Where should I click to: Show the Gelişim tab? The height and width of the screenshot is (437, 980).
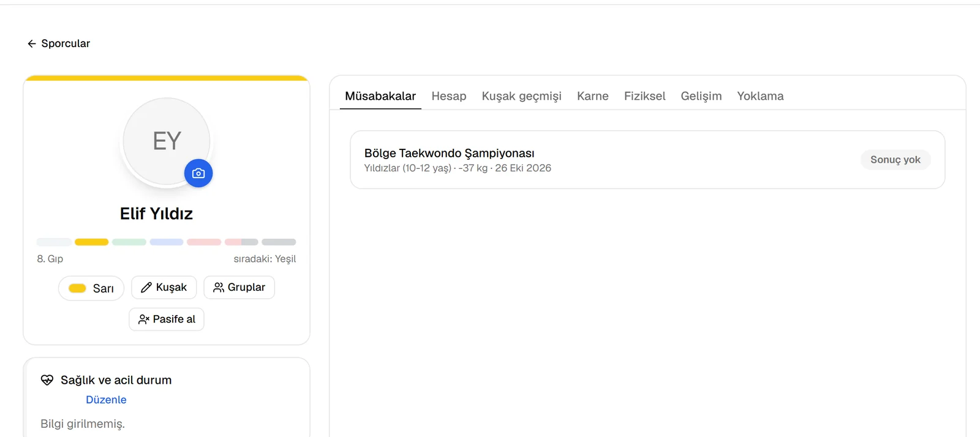[701, 96]
